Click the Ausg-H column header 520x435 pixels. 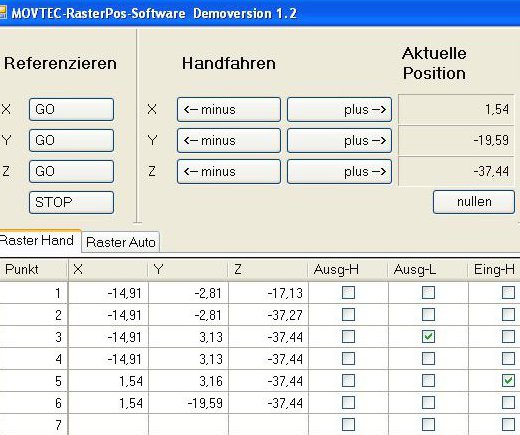coord(348,269)
